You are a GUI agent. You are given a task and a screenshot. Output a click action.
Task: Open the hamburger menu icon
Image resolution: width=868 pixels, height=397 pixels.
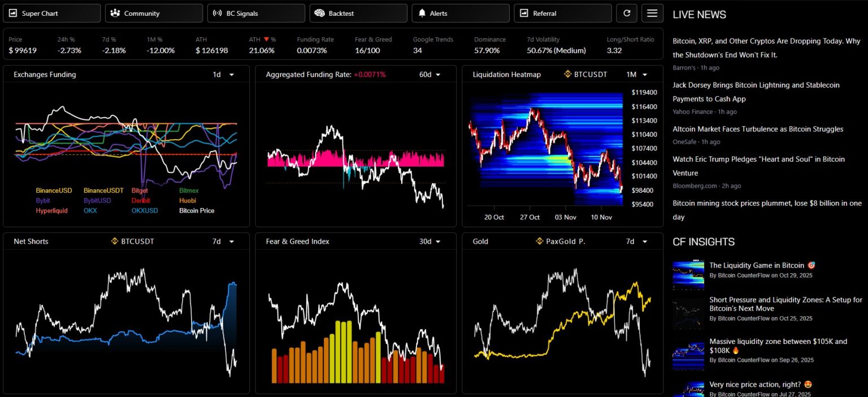click(x=652, y=13)
